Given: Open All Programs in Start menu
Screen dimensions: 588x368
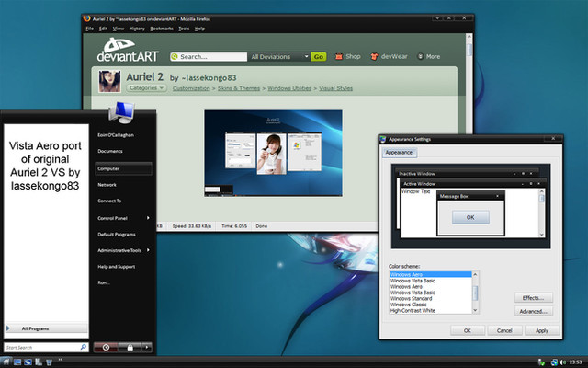Looking at the screenshot, I should [x=46, y=328].
